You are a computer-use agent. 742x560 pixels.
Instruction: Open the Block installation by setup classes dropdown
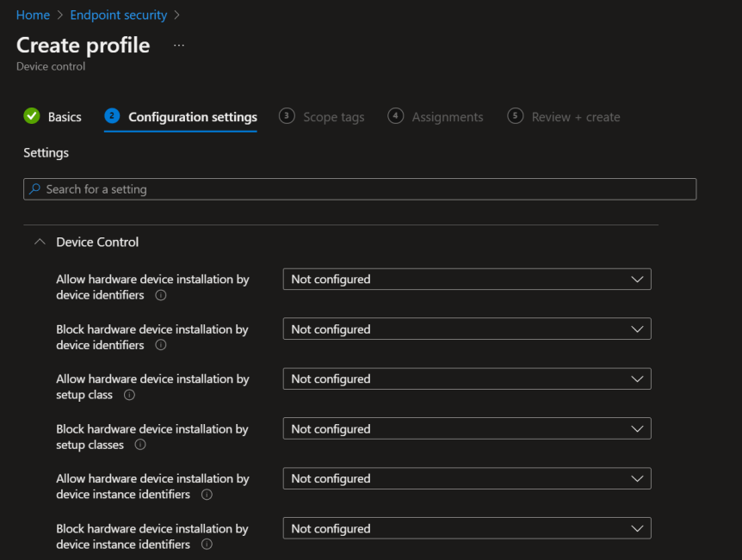tap(467, 428)
